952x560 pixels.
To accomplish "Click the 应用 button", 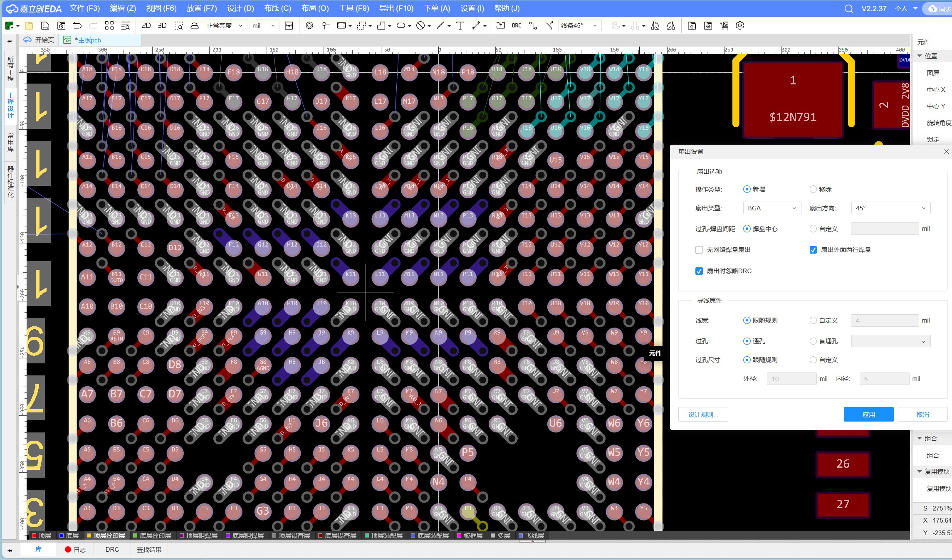I will point(868,414).
